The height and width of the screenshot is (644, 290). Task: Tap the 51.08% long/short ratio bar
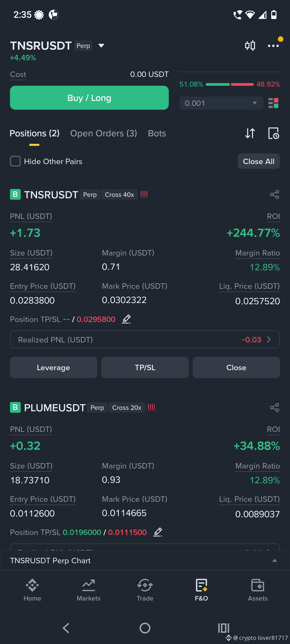click(x=229, y=85)
